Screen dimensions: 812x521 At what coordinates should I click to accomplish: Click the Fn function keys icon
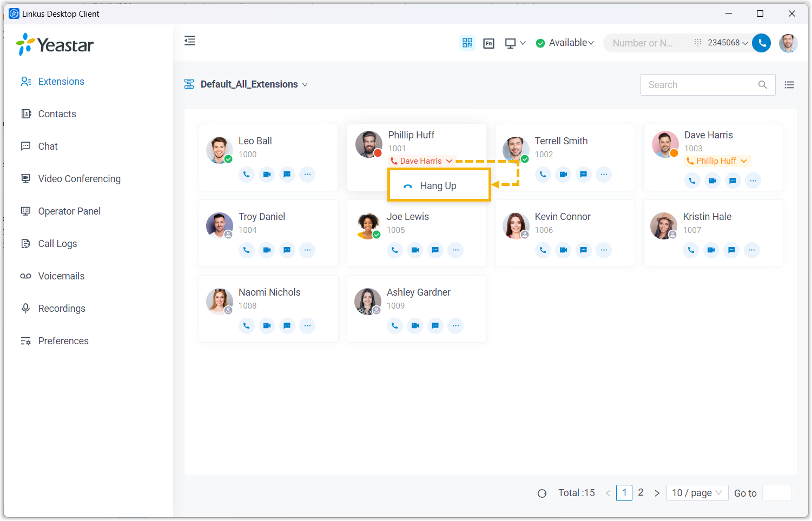click(489, 43)
